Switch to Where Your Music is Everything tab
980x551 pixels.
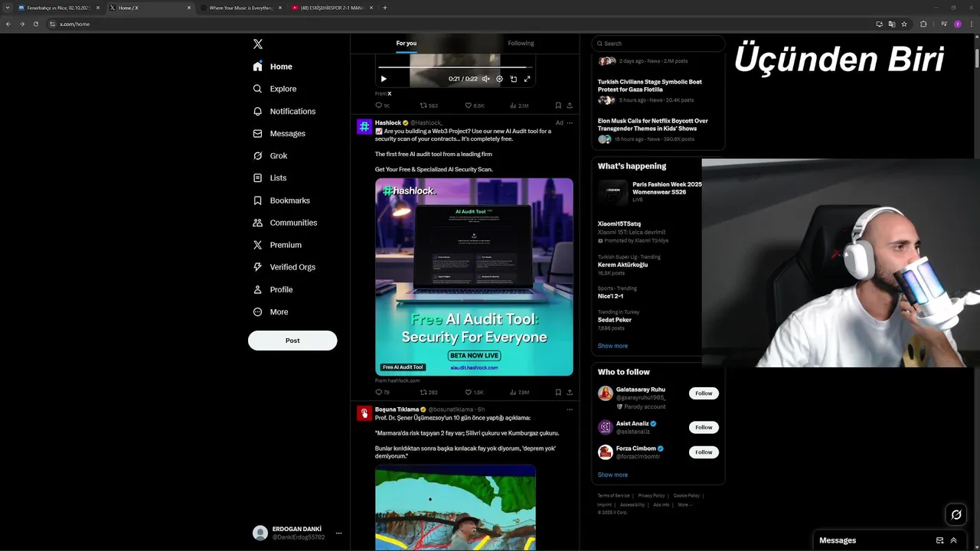click(x=241, y=8)
